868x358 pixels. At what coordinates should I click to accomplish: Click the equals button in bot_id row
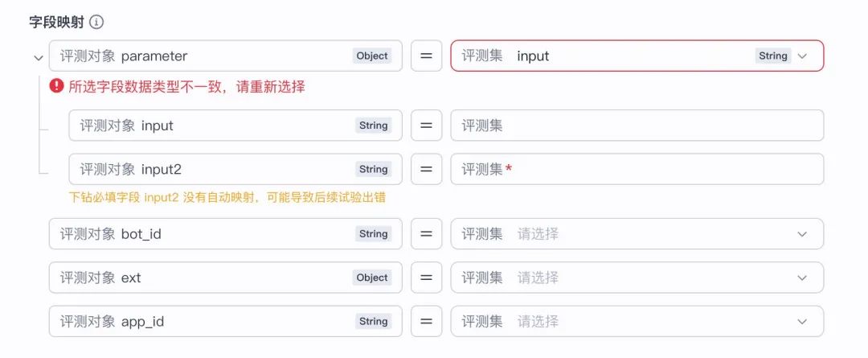coord(426,234)
